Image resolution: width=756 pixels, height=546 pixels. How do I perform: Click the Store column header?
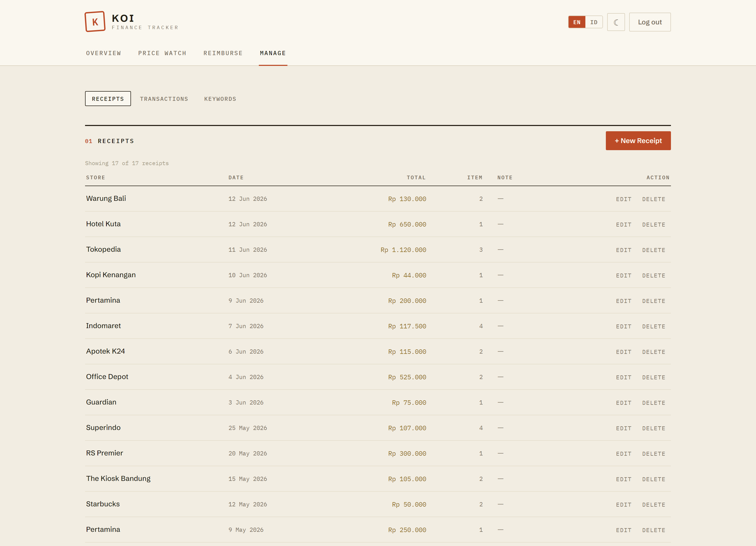click(x=96, y=177)
